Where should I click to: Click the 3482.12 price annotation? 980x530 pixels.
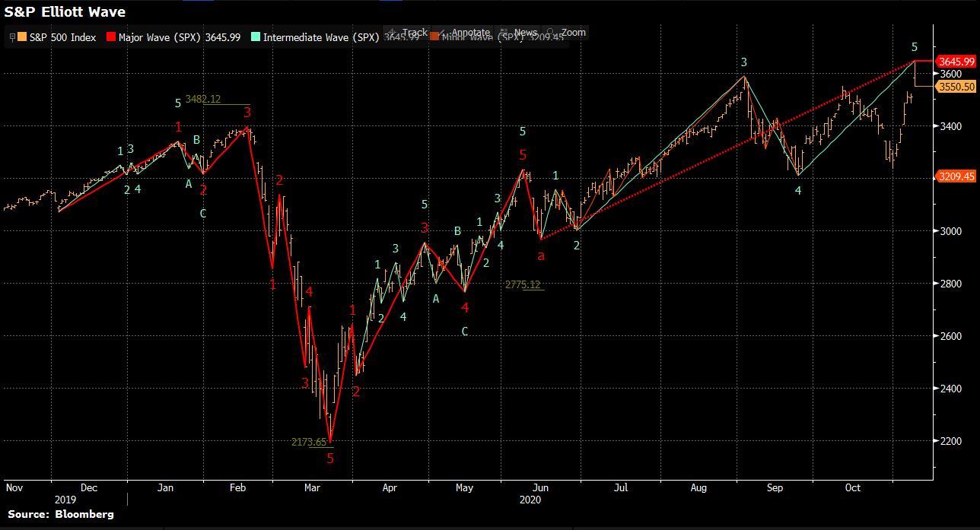pyautogui.click(x=203, y=99)
